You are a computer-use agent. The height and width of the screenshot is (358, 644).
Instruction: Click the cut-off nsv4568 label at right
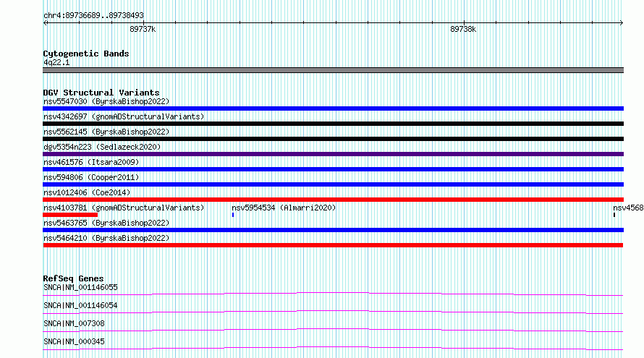628,208
